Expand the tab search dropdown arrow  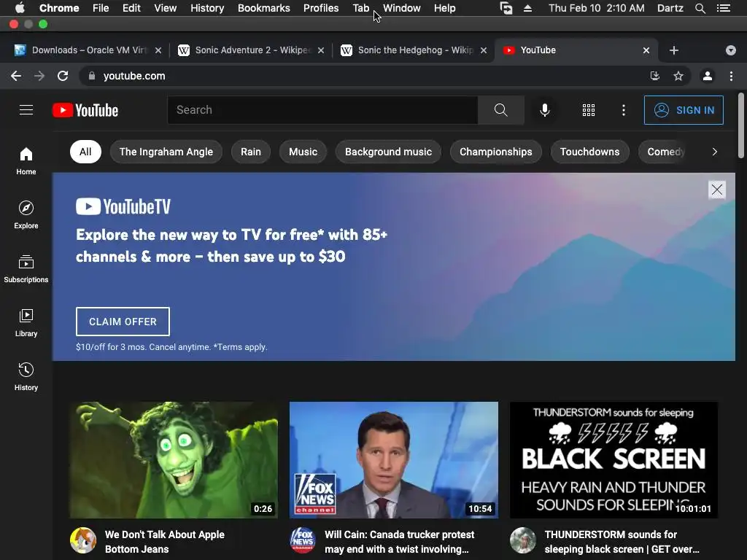[730, 50]
